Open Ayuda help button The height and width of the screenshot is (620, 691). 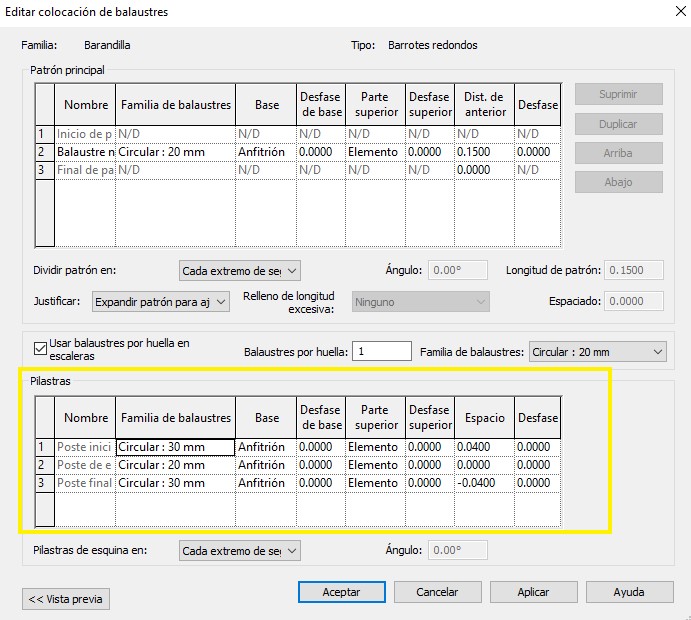tap(628, 592)
